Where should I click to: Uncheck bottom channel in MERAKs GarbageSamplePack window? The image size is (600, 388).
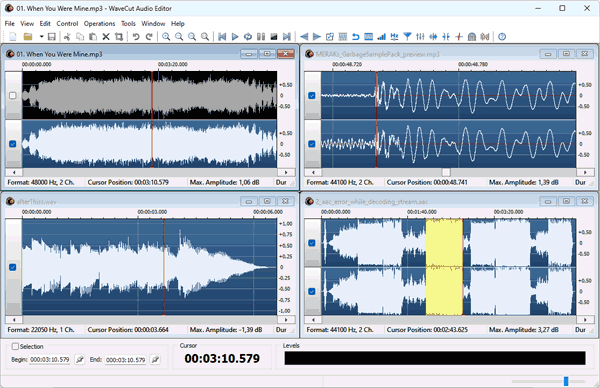(x=312, y=144)
